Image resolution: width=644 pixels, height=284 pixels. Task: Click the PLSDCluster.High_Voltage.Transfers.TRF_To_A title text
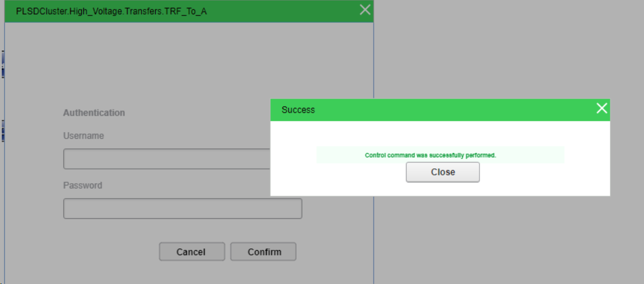(x=111, y=11)
